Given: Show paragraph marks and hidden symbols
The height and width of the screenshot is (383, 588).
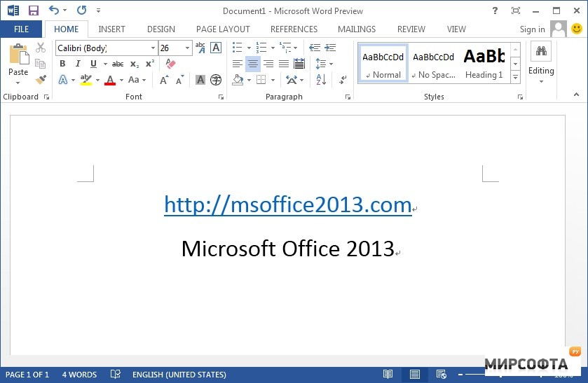Looking at the screenshot, I should click(x=343, y=79).
